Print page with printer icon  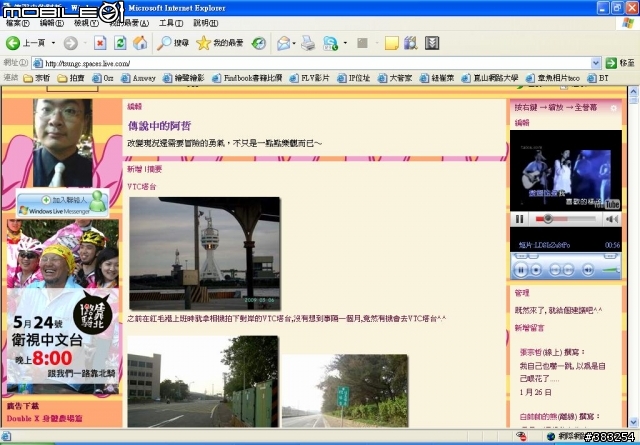[308, 43]
